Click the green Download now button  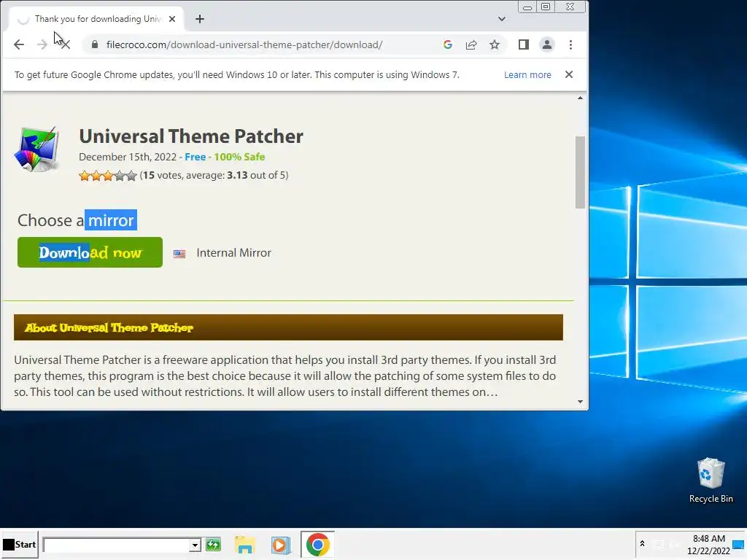(x=90, y=252)
